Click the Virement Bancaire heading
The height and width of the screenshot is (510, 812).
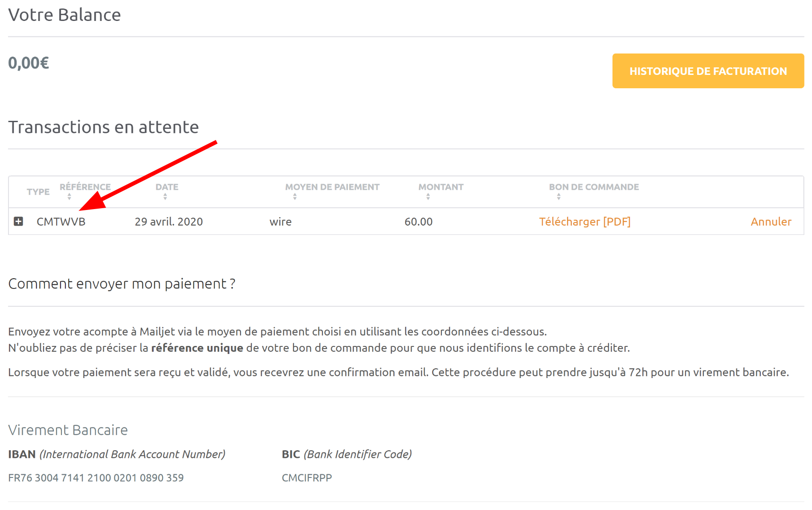(68, 430)
